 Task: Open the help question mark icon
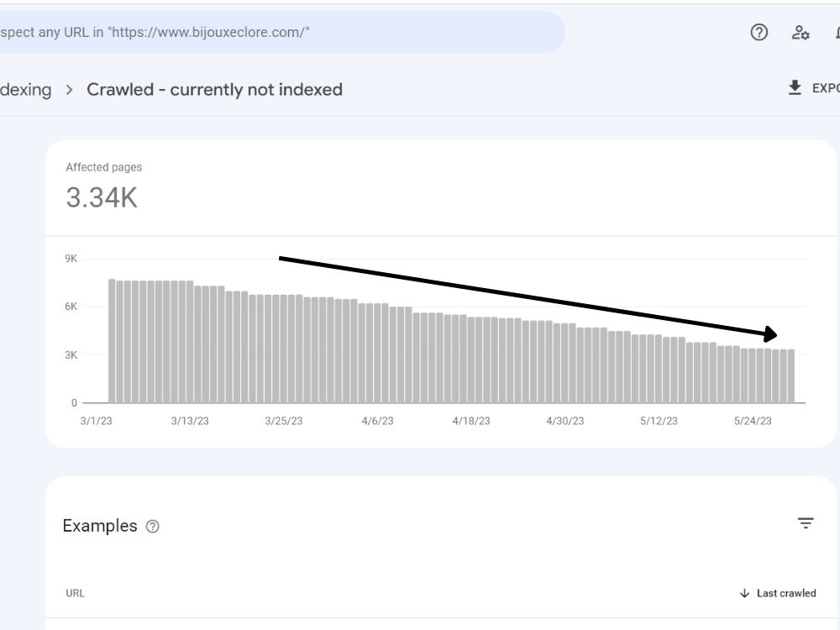759,33
